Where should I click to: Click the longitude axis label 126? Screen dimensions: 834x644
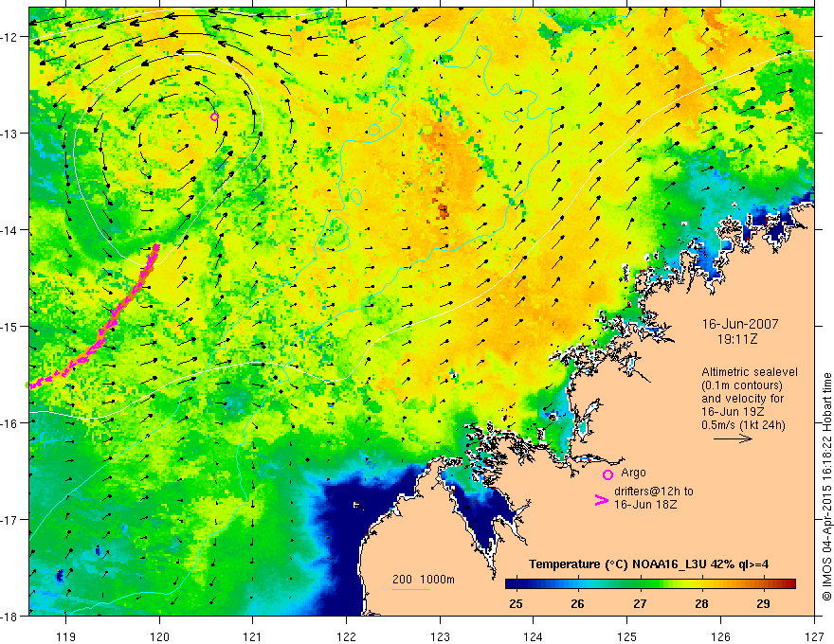click(720, 636)
